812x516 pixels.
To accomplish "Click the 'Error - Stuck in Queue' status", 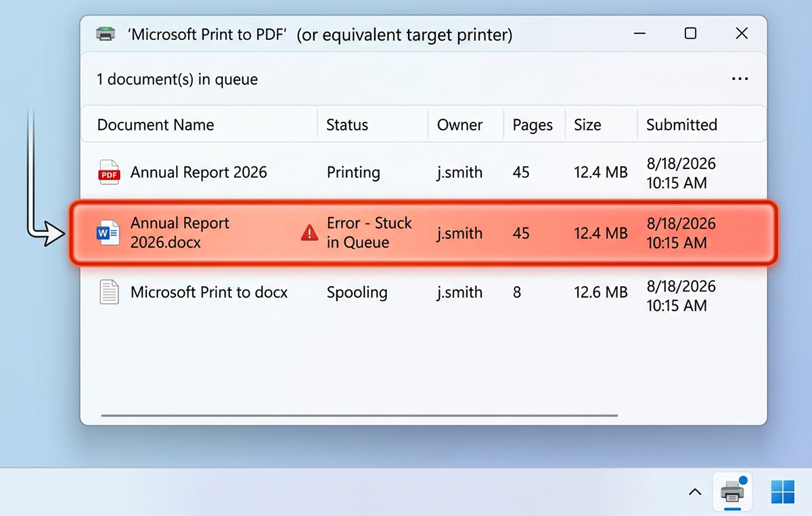I will (369, 233).
